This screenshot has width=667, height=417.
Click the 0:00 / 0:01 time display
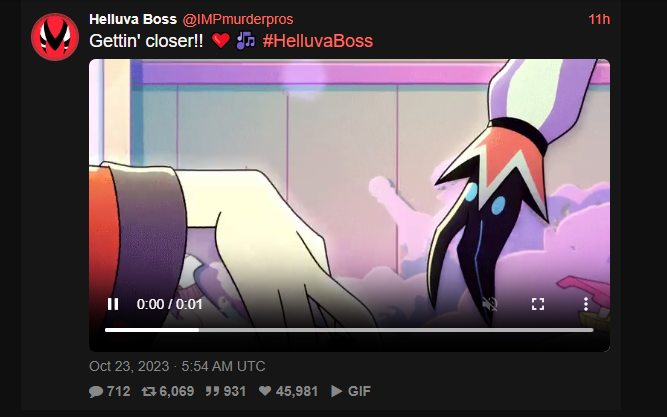(x=169, y=304)
